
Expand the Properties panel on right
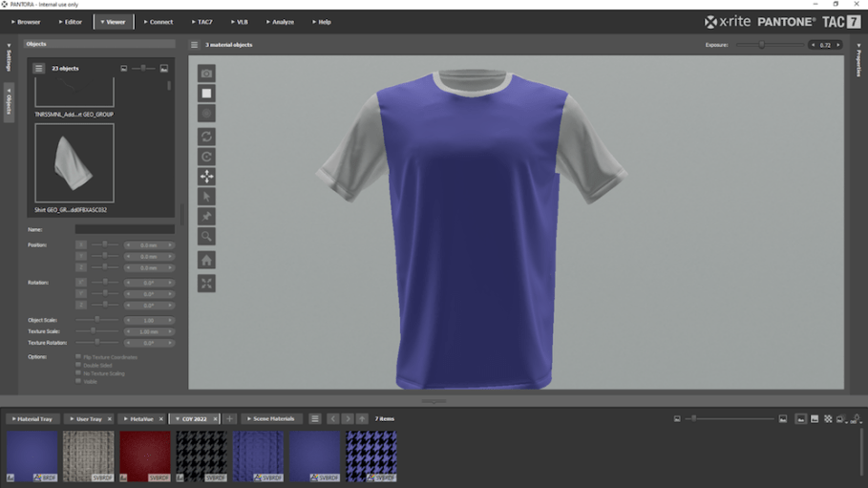[858, 60]
